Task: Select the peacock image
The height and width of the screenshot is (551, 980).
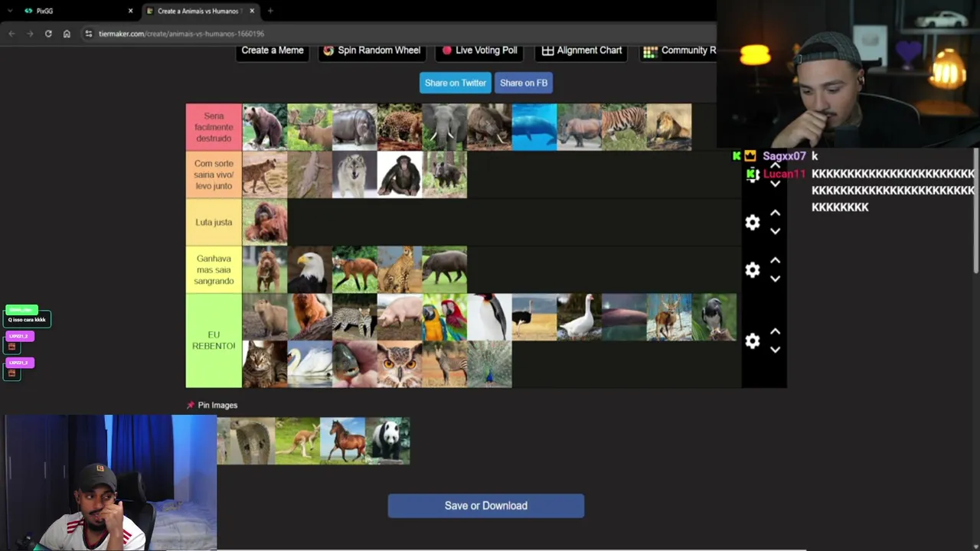Action: (x=489, y=364)
